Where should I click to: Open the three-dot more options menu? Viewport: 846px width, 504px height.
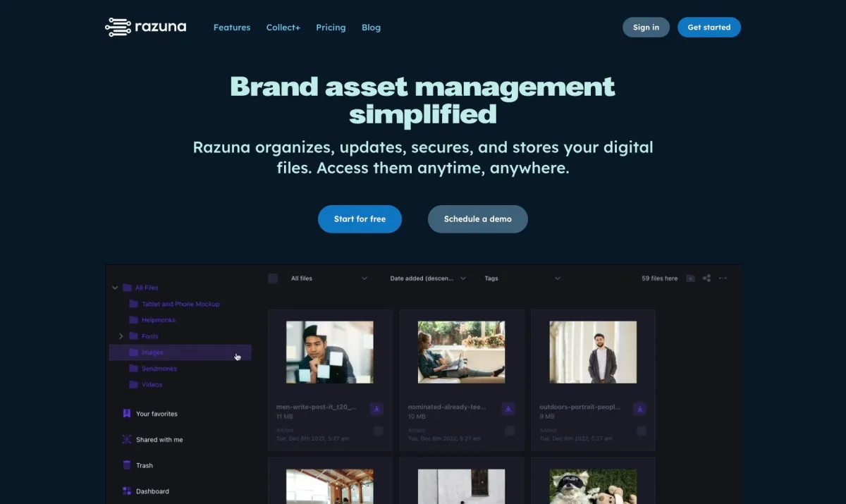point(723,278)
